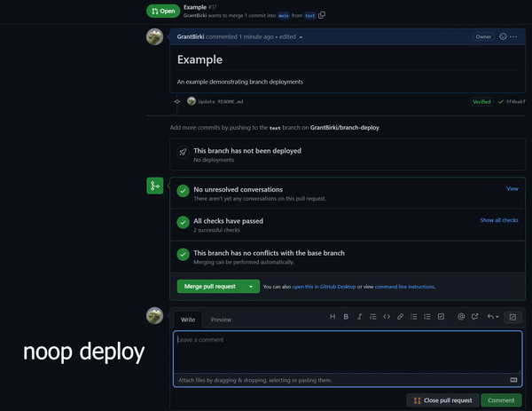
Task: Click avatar next to comment editor
Action: tap(154, 315)
